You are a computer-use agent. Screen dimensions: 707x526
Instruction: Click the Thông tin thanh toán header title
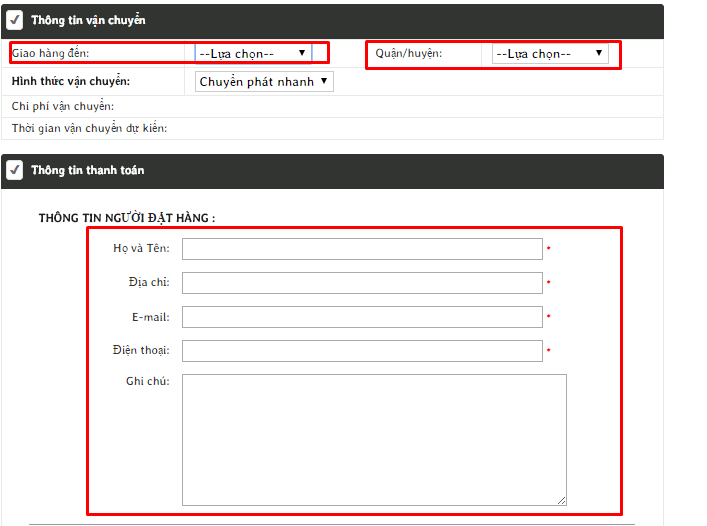pyautogui.click(x=87, y=171)
